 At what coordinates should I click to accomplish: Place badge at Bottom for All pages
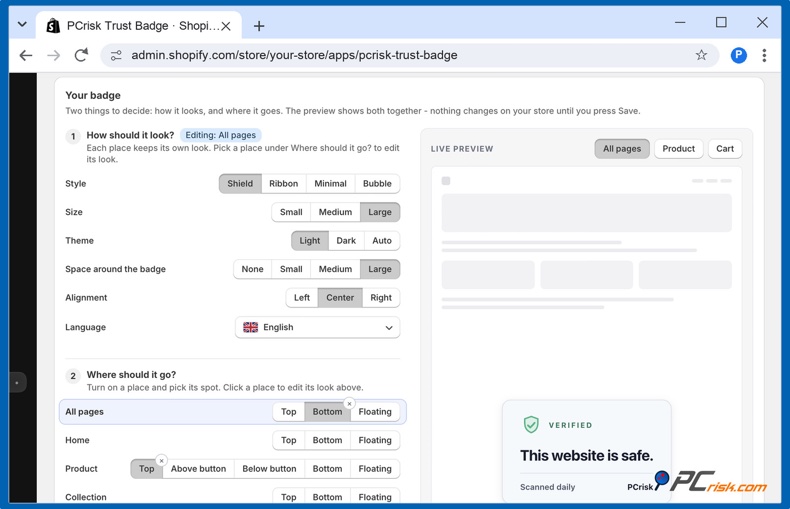tap(327, 412)
